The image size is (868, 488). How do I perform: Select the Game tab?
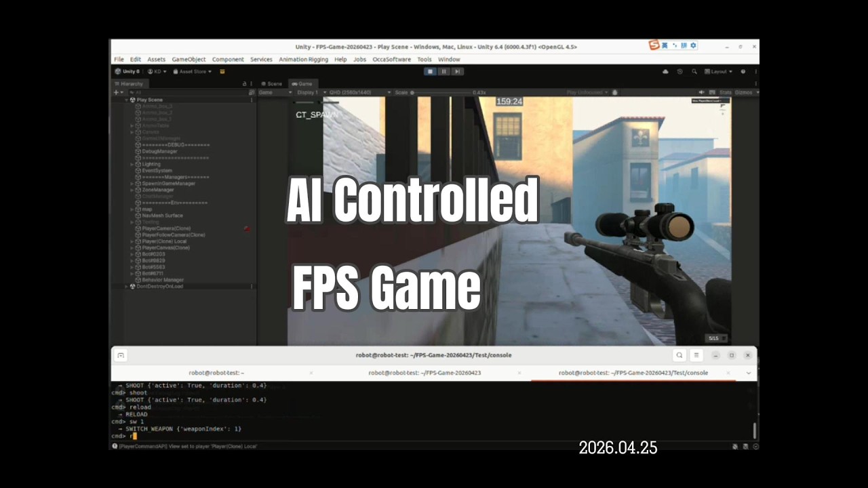pos(302,83)
